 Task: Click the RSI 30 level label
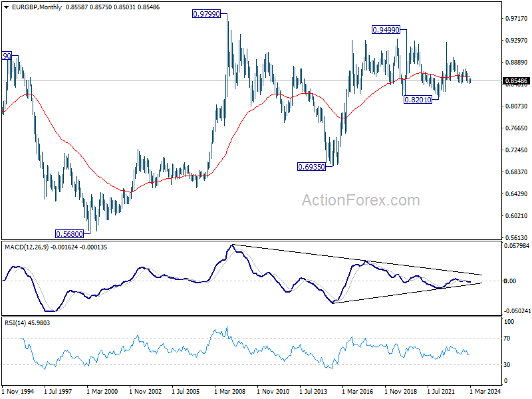pyautogui.click(x=507, y=364)
